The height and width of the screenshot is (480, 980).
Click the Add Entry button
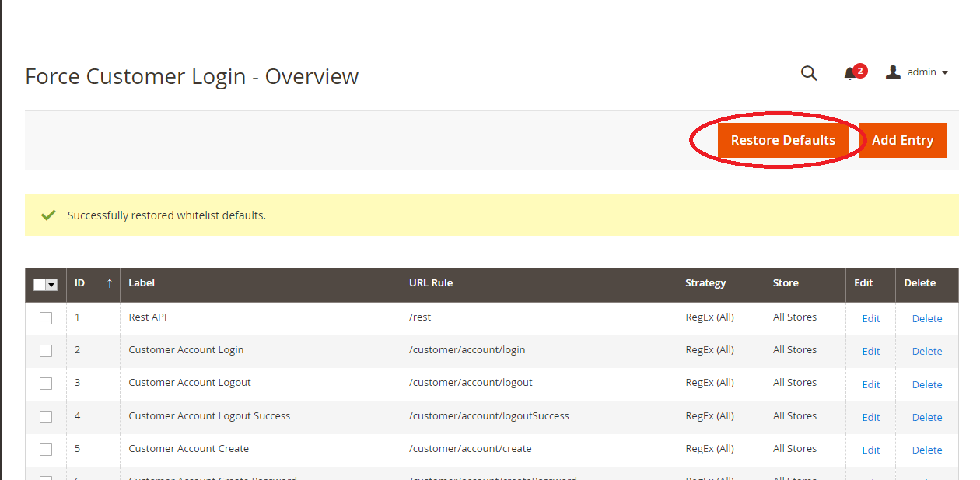[x=903, y=140]
